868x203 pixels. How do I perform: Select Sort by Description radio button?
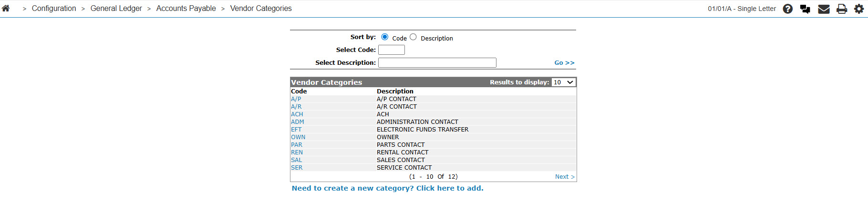(413, 37)
